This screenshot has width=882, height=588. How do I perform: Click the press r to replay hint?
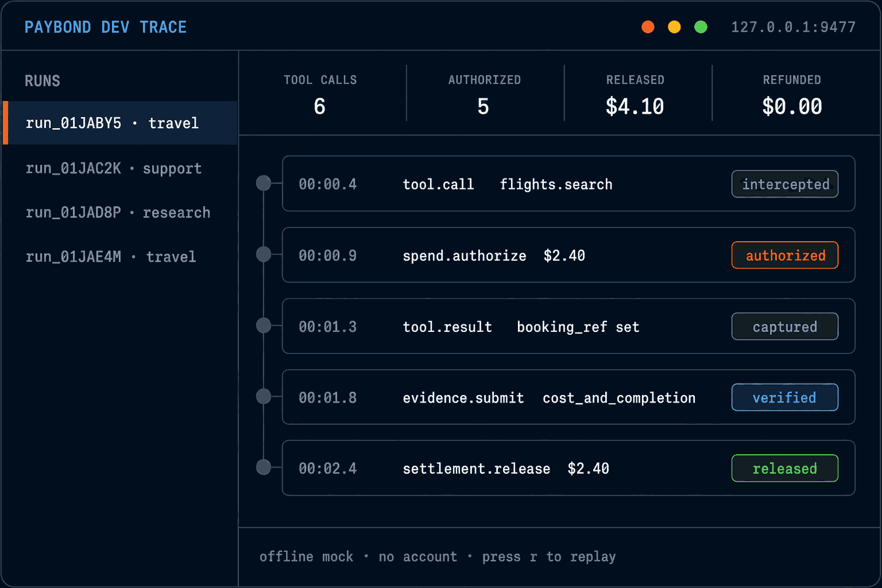click(x=549, y=556)
